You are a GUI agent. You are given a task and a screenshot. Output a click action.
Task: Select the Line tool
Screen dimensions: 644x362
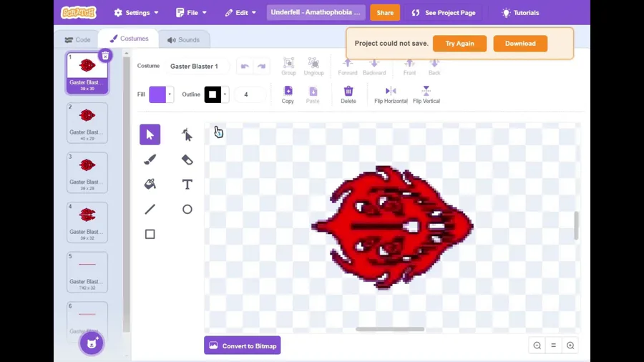coord(150,210)
